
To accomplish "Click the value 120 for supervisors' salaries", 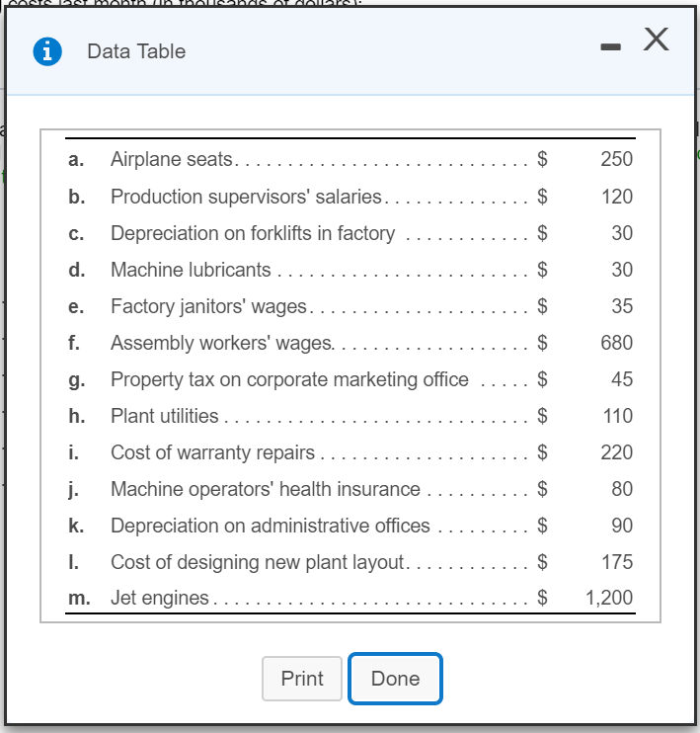I will coord(617,197).
